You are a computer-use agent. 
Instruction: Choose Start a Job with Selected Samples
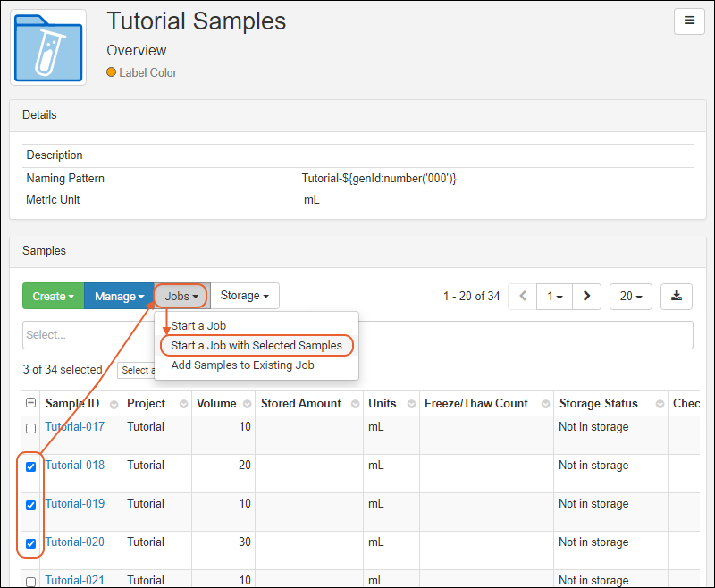(x=257, y=345)
